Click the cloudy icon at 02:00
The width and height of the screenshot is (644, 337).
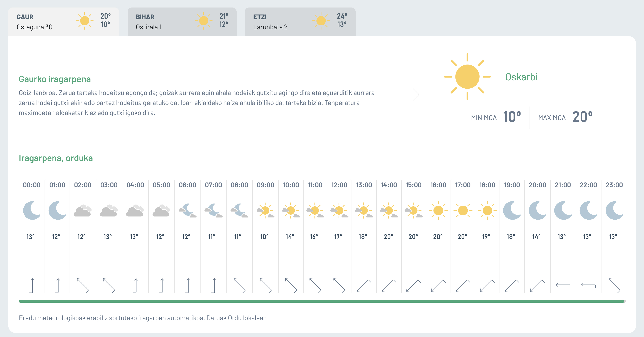click(83, 210)
